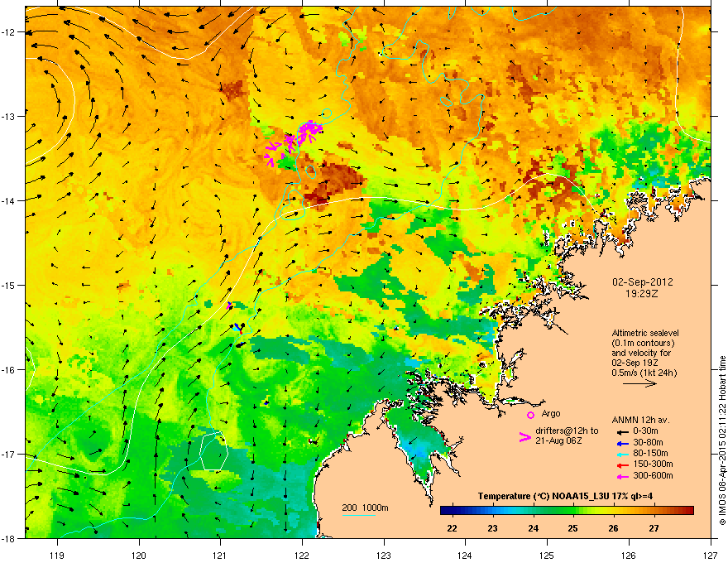The width and height of the screenshot is (728, 563).
Task: Select the red 150-300m arrow in legend
Action: [622, 465]
